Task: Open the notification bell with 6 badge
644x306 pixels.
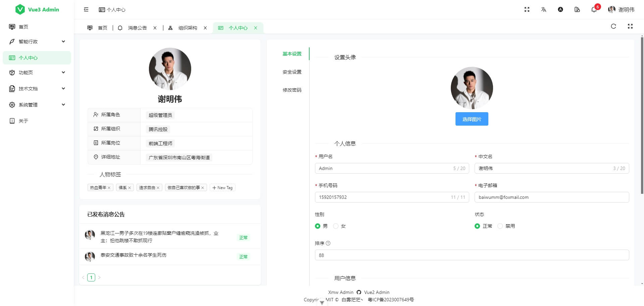Action: coord(594,10)
